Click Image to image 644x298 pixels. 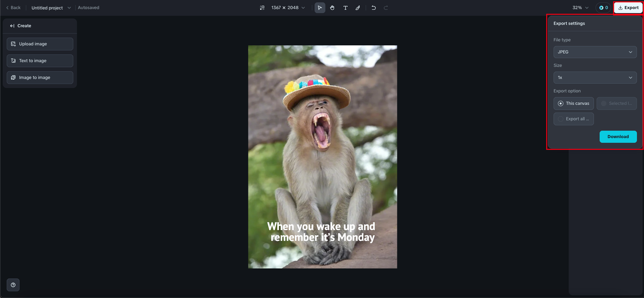(40, 78)
